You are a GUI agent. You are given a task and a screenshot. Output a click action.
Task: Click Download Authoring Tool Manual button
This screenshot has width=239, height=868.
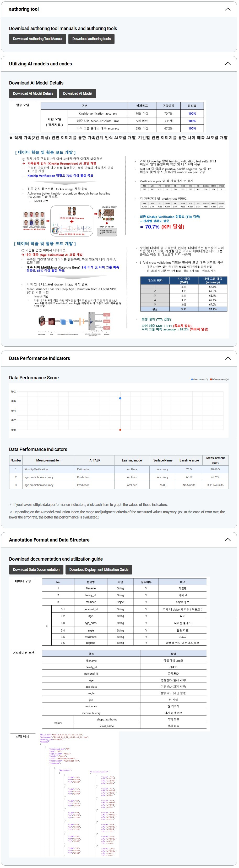37,39
